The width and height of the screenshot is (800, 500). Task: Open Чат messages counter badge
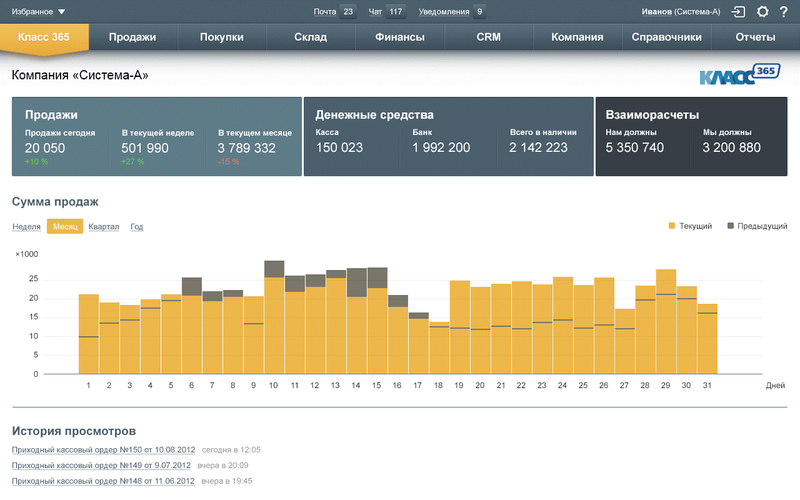[x=396, y=12]
